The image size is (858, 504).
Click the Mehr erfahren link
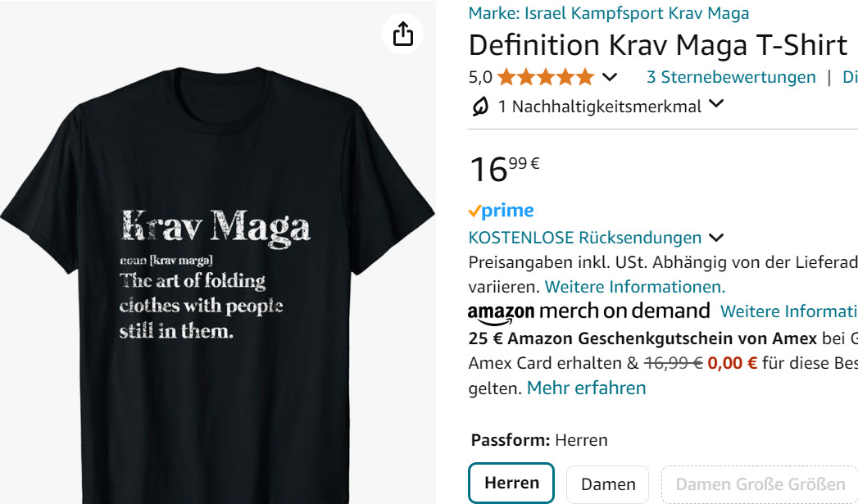(x=586, y=388)
